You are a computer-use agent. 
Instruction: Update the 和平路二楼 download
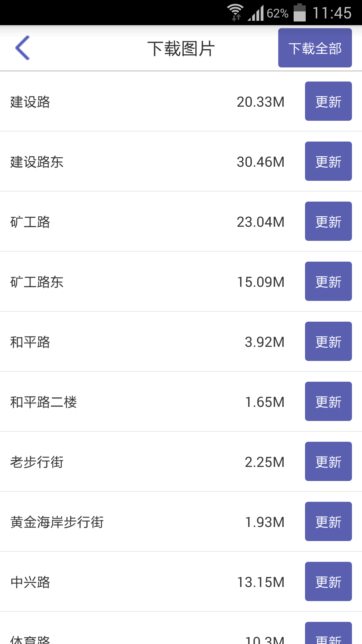click(328, 401)
